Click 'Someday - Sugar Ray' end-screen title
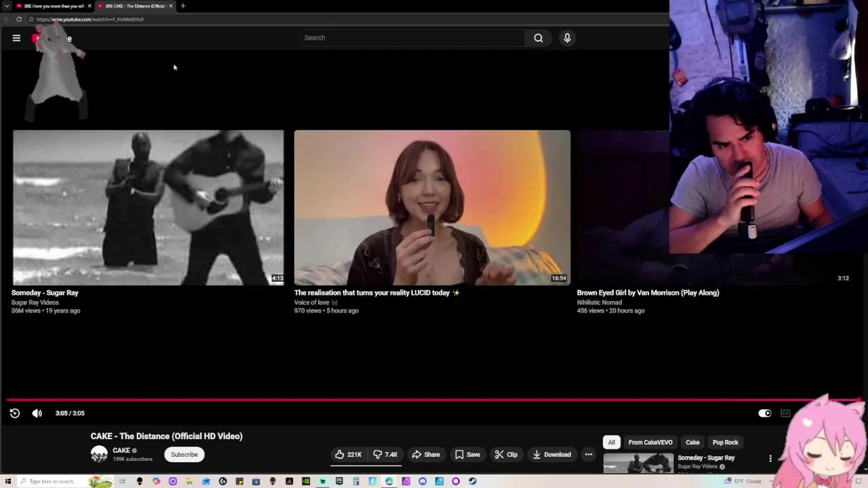The image size is (868, 488). click(x=45, y=293)
